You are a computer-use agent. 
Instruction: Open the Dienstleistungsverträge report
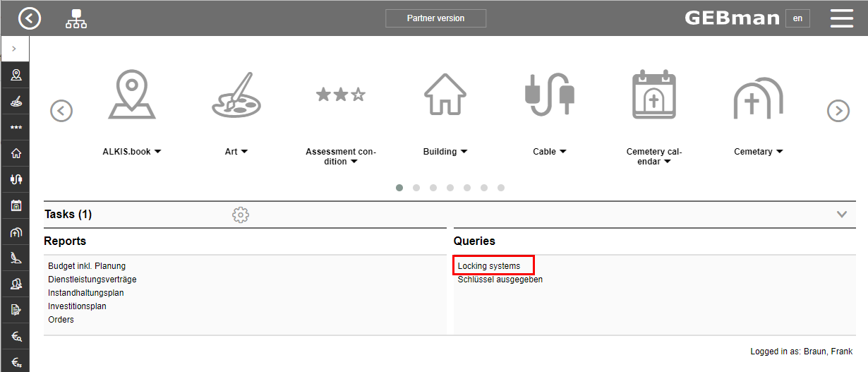click(92, 280)
